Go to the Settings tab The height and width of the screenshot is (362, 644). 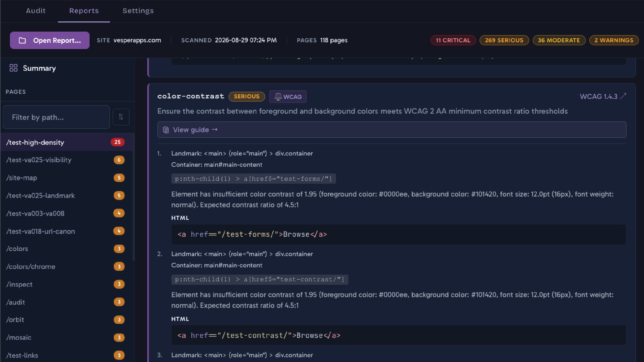pyautogui.click(x=138, y=11)
